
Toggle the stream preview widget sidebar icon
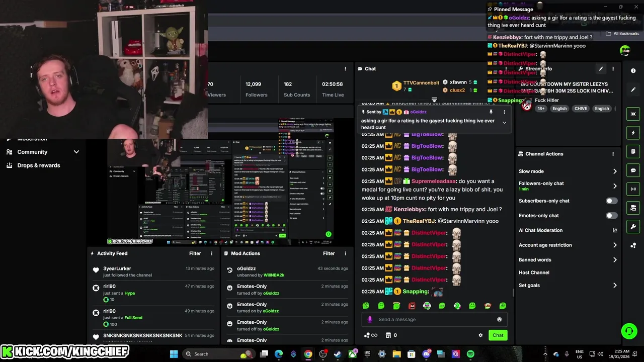click(x=633, y=114)
